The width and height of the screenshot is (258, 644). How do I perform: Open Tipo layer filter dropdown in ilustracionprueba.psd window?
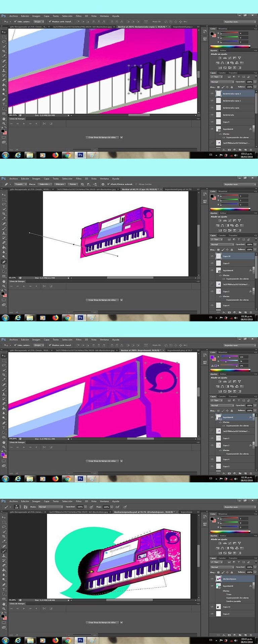pyautogui.click(x=216, y=562)
